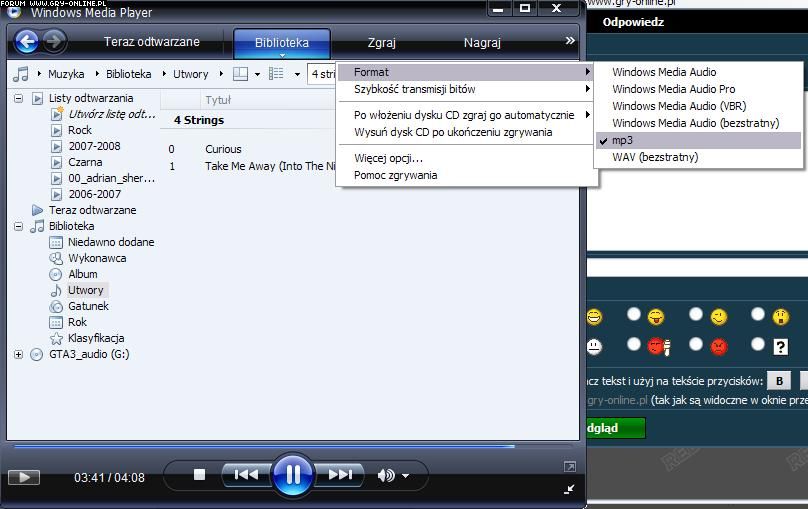Click the Biblioteka breadcrumb item
Viewport: 808px width, 509px height.
tap(129, 74)
